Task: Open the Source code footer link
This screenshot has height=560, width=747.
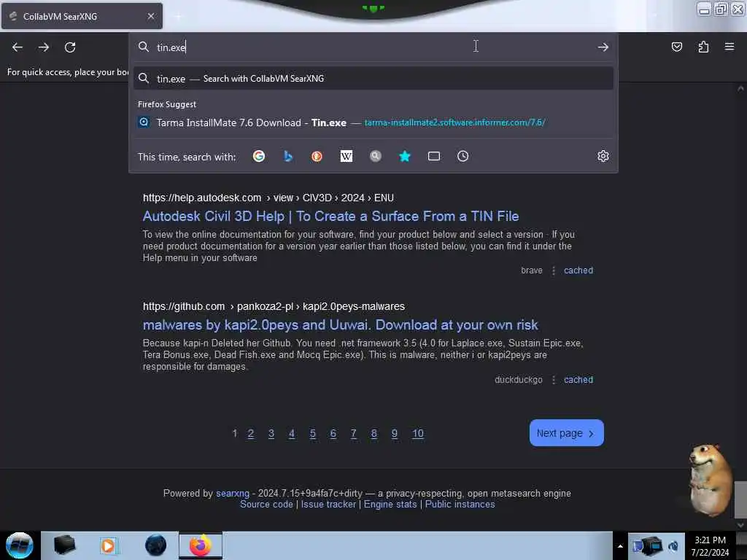Action: [x=266, y=505]
